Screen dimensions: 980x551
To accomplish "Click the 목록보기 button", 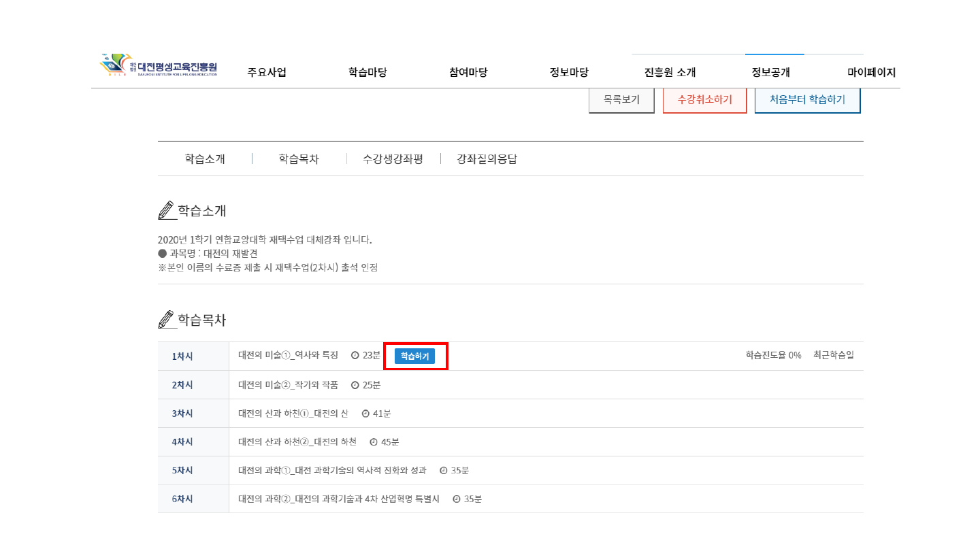I will tap(621, 100).
